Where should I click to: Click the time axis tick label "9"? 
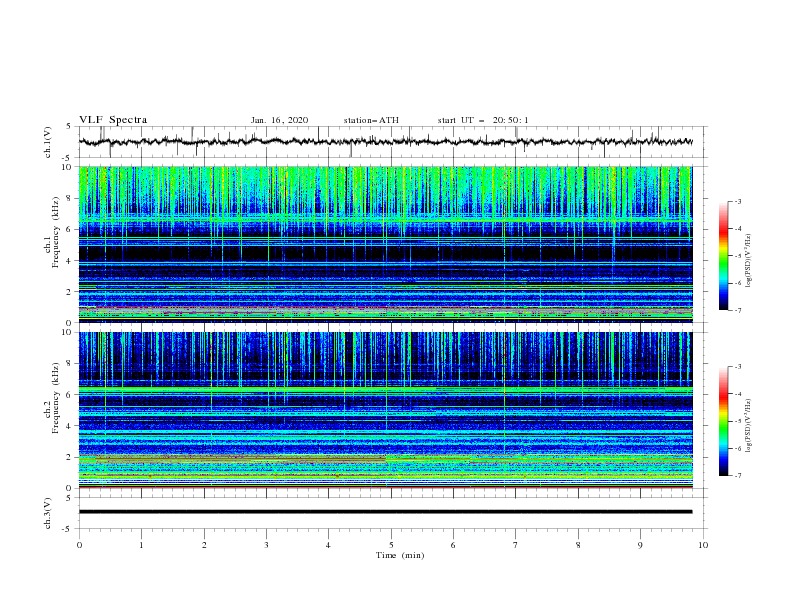click(640, 545)
